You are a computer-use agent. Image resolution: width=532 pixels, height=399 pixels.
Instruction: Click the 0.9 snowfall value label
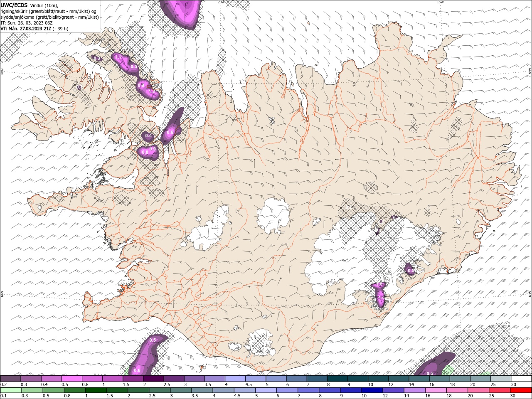click(153, 149)
